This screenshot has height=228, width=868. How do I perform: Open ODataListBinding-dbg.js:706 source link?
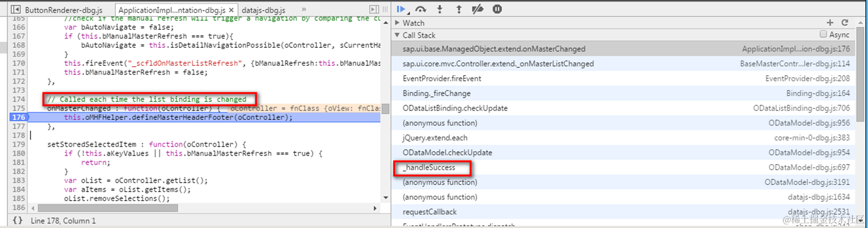(x=801, y=108)
